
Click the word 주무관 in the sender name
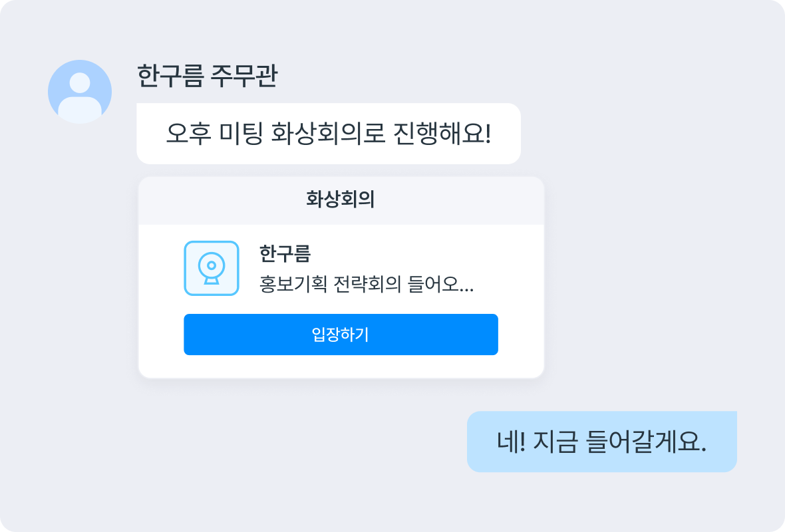pos(243,76)
